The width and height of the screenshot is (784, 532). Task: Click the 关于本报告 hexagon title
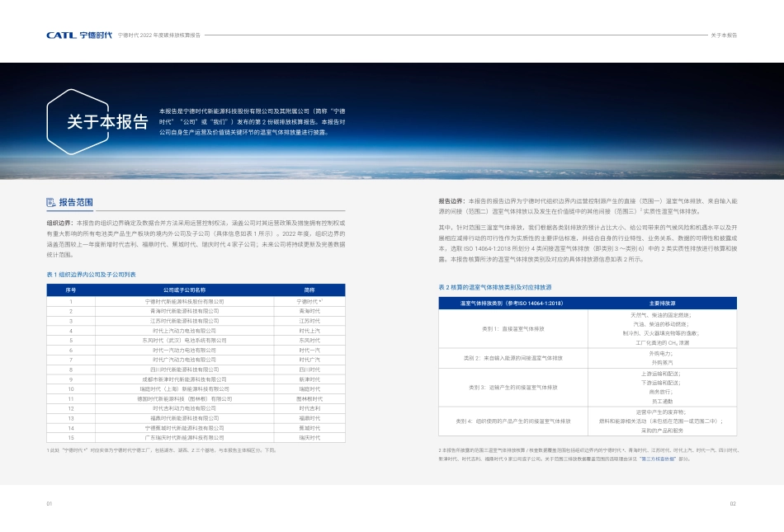pos(107,121)
